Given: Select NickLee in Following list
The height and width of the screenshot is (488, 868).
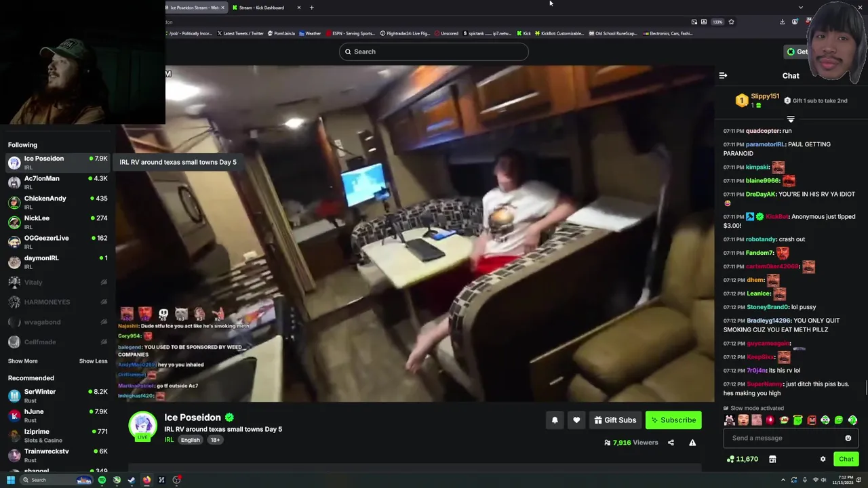Looking at the screenshot, I should pyautogui.click(x=58, y=222).
